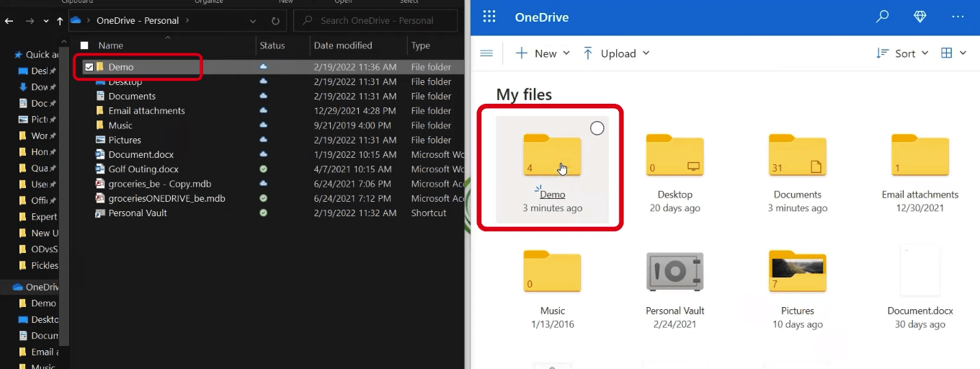
Task: Select Golf Outing.docx in File Explorer list
Action: click(143, 169)
